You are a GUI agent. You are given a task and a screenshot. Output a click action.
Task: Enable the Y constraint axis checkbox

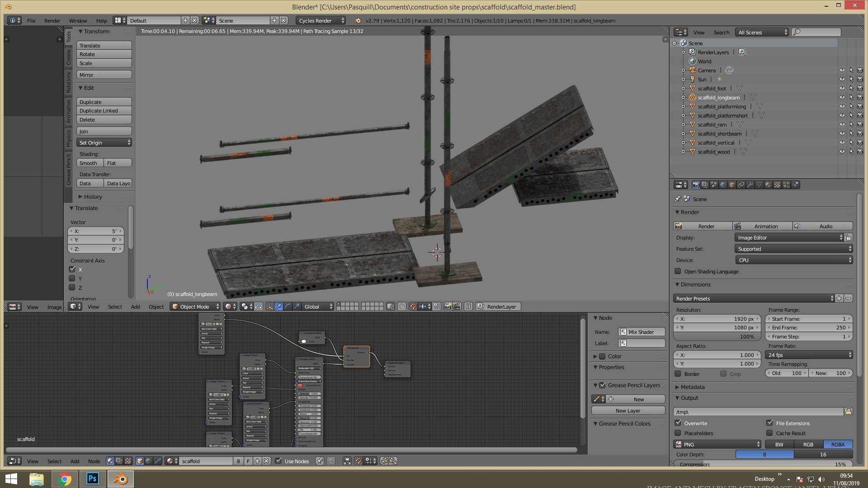point(72,278)
